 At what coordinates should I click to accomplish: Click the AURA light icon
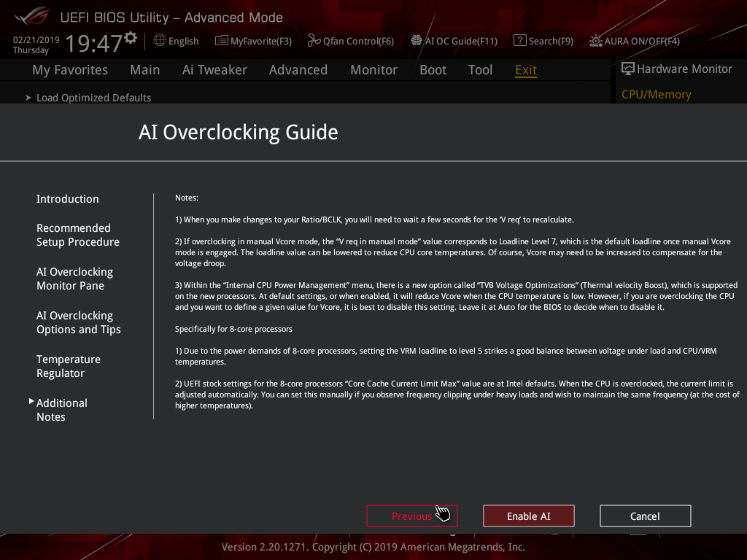(x=595, y=41)
